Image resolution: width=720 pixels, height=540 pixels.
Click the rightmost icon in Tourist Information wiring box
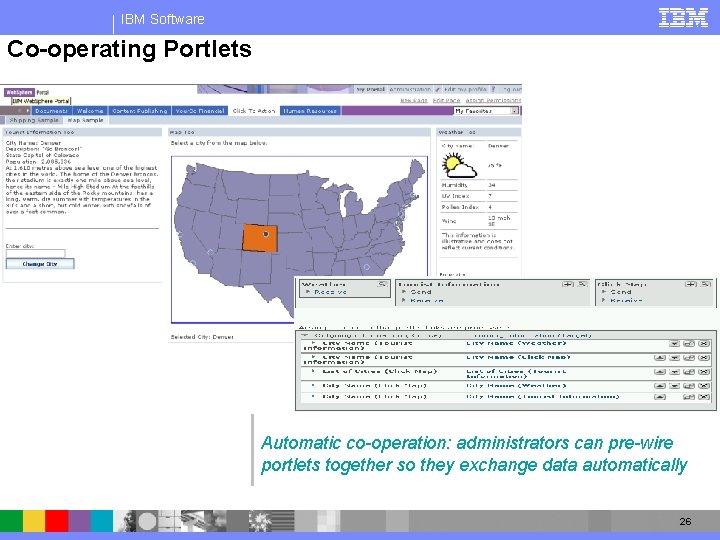(582, 284)
